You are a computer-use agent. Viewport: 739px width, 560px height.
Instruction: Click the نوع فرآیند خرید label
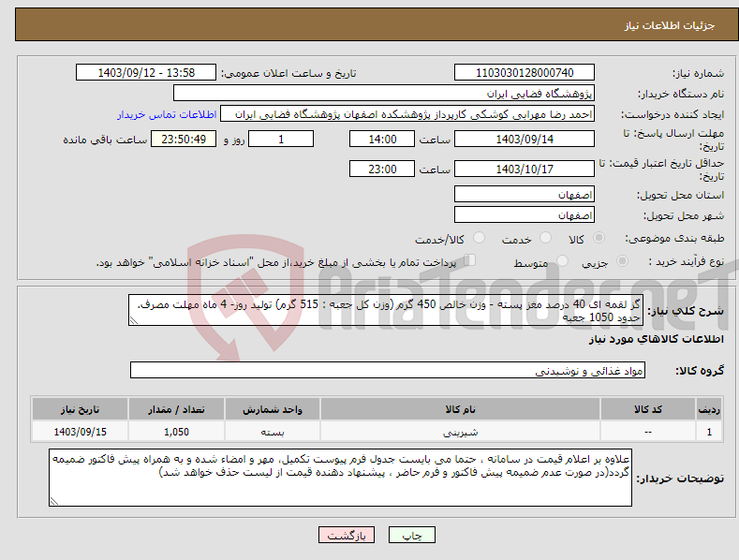[687, 261]
